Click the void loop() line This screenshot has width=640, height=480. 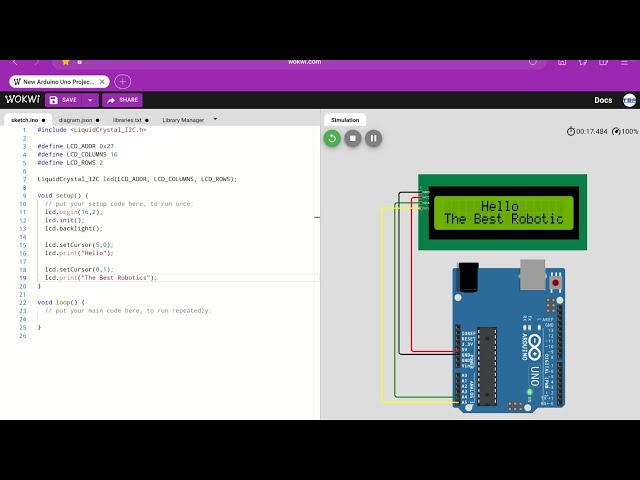[61, 302]
